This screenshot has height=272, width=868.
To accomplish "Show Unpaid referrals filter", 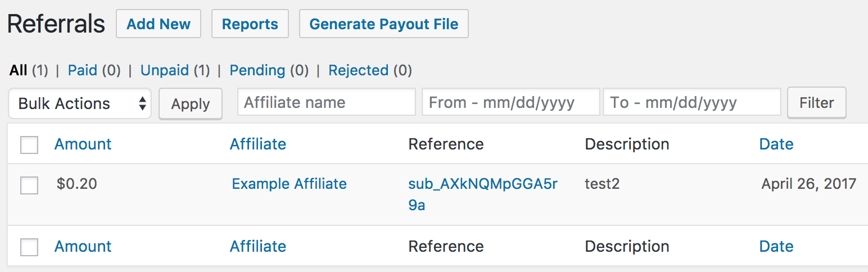I will click(165, 70).
